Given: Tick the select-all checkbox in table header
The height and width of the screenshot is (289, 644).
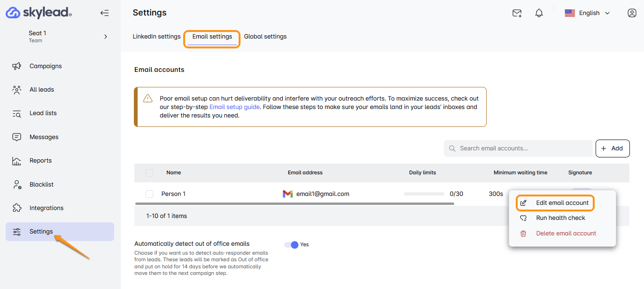Looking at the screenshot, I should pos(149,173).
